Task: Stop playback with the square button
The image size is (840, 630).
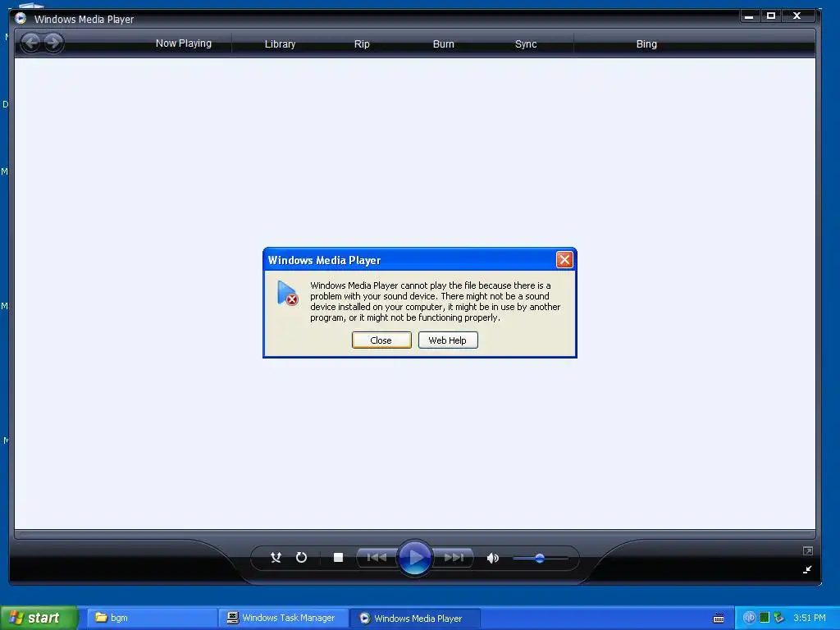Action: click(x=338, y=558)
